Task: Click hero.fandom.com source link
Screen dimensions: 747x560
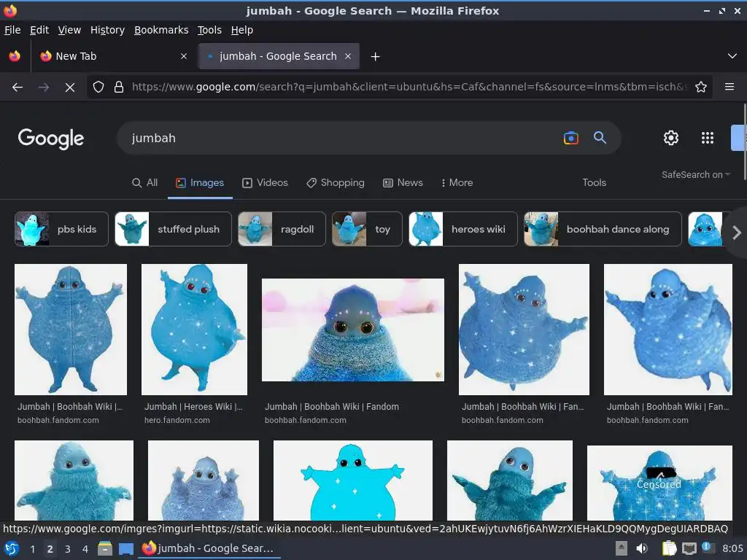Action: pos(177,421)
